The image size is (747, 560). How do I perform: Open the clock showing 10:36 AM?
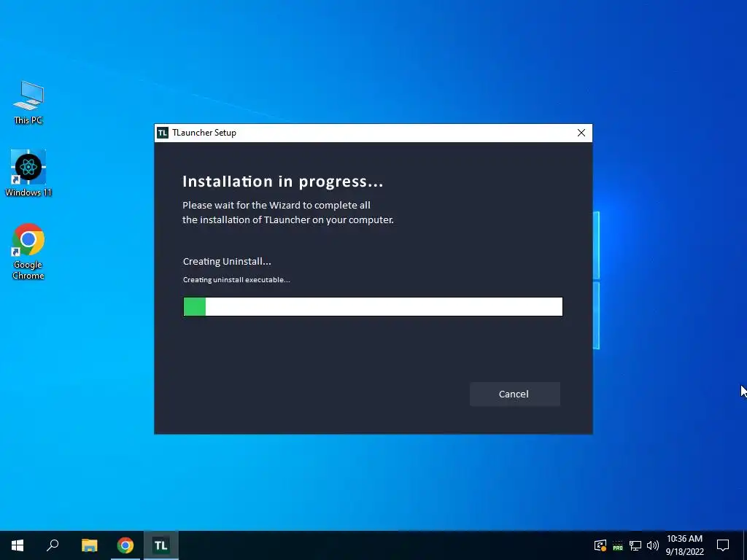684,545
